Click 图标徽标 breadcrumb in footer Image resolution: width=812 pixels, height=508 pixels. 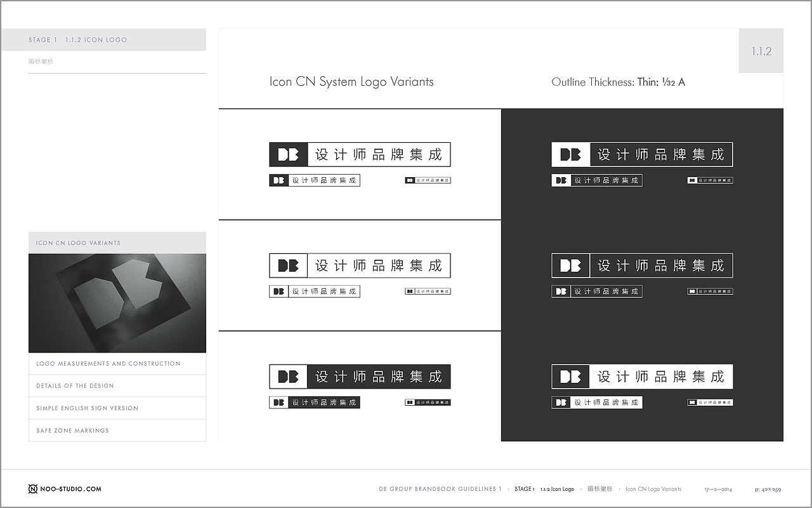click(600, 489)
